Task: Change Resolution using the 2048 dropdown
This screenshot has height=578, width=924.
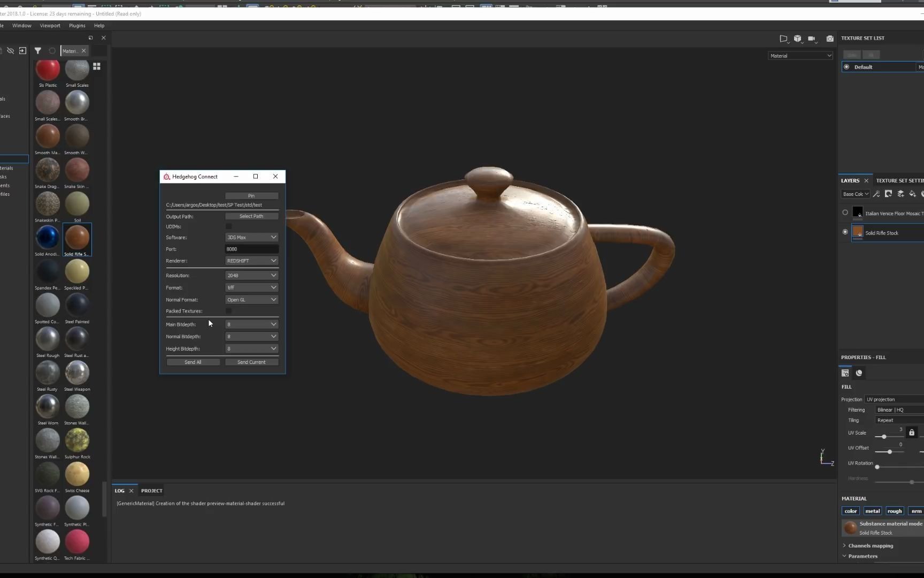Action: point(251,275)
